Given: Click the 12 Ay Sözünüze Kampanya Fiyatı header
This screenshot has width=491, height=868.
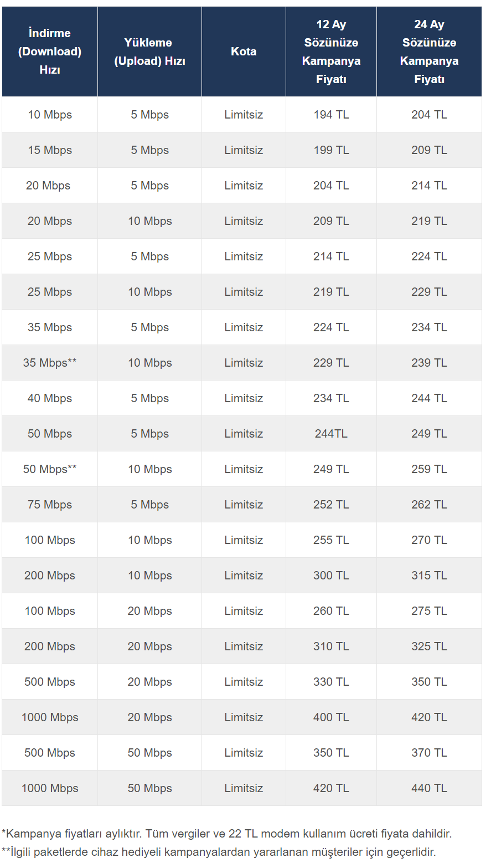Looking at the screenshot, I should coord(331,52).
